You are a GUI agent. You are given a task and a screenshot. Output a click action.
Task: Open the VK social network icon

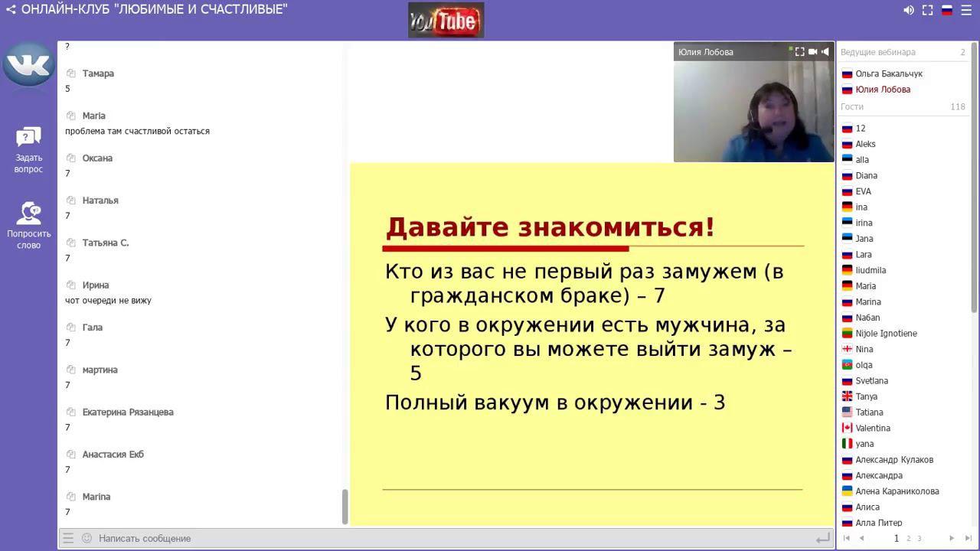tap(28, 64)
